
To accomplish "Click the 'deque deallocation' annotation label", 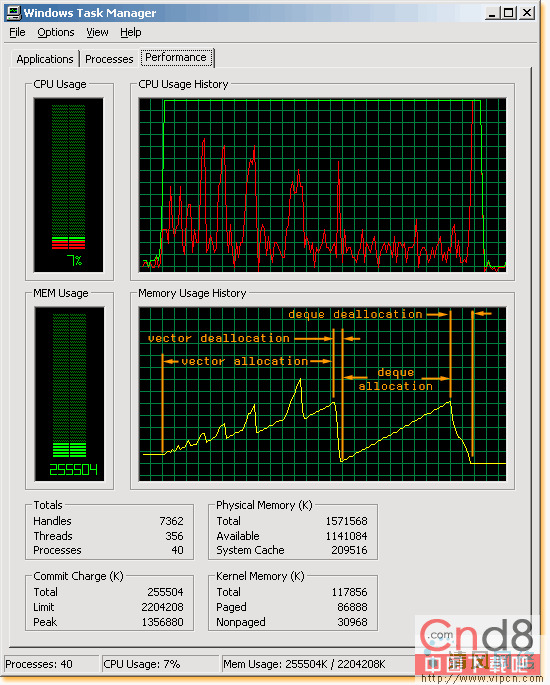I will (x=355, y=314).
